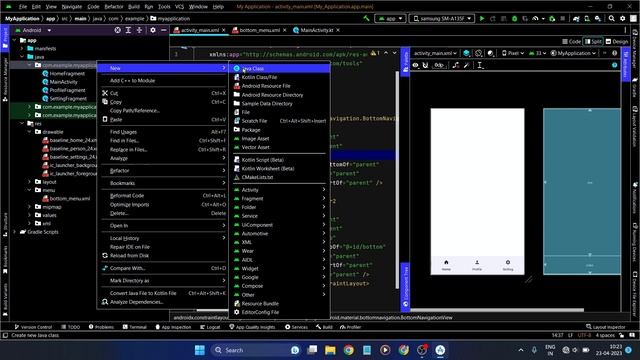Screen dimensions: 640x360
Task: Collapse the drawable folder
Action: pyautogui.click(x=29, y=132)
